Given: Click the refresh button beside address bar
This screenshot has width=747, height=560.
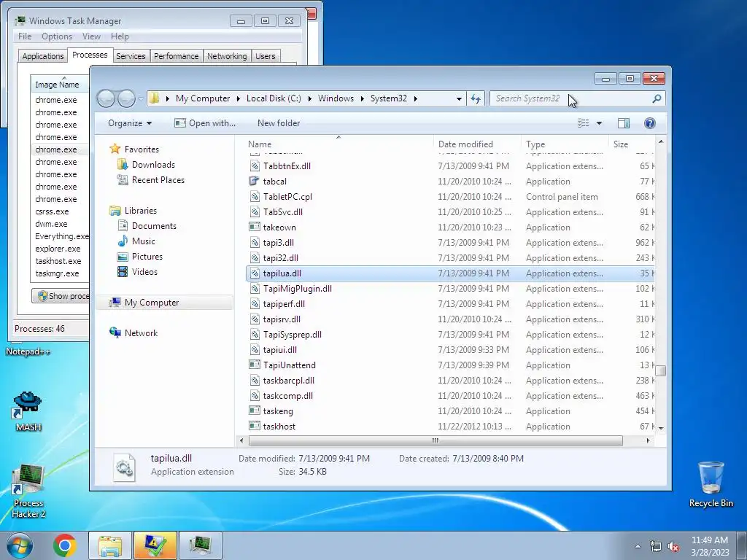Looking at the screenshot, I should click(x=476, y=98).
